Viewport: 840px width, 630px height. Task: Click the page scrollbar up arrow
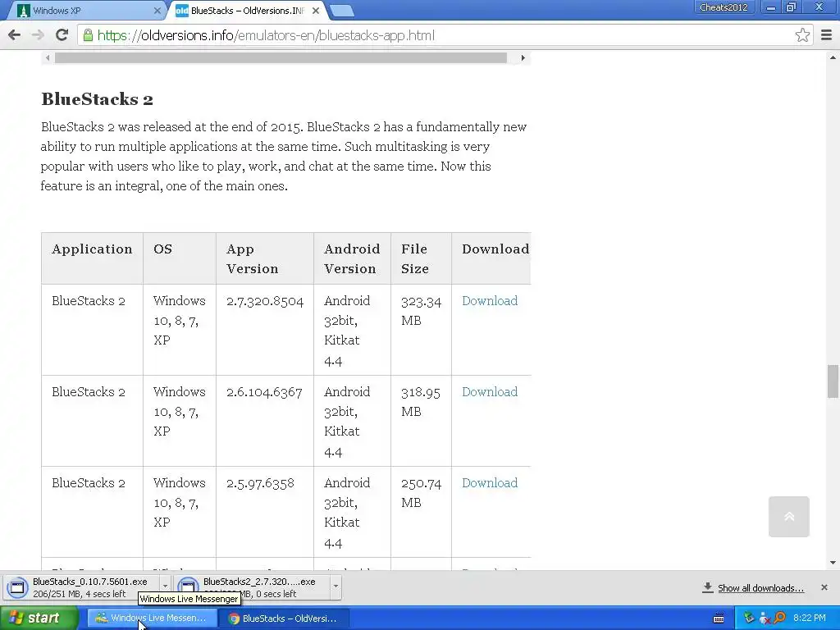tap(833, 57)
